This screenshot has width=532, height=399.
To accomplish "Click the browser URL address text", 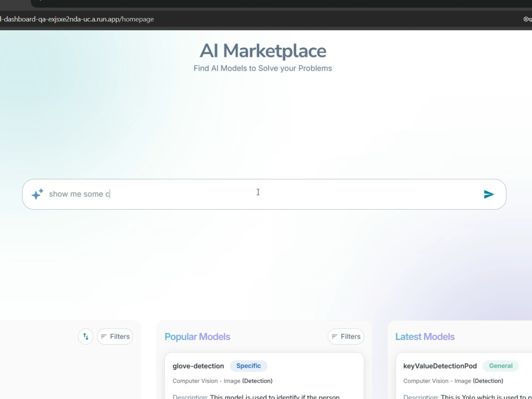I will (x=77, y=19).
